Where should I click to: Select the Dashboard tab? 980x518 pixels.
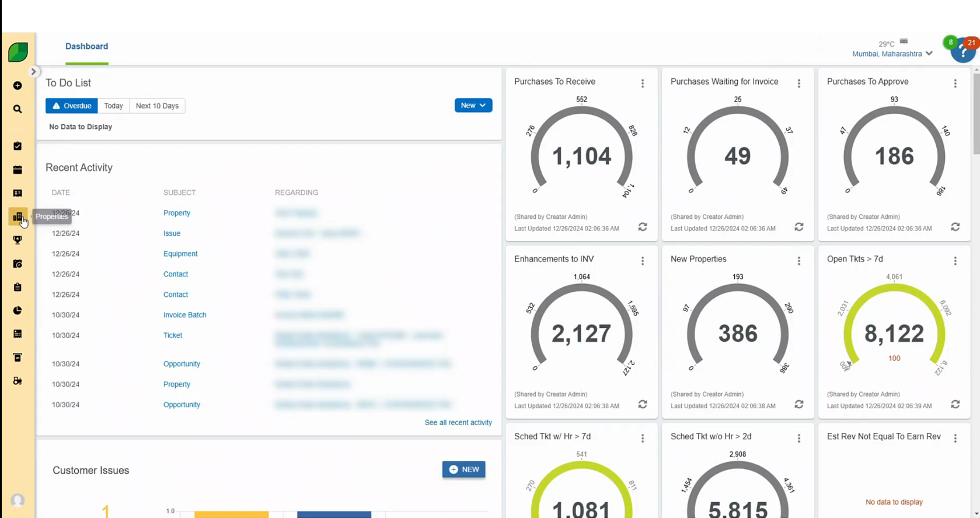point(86,47)
